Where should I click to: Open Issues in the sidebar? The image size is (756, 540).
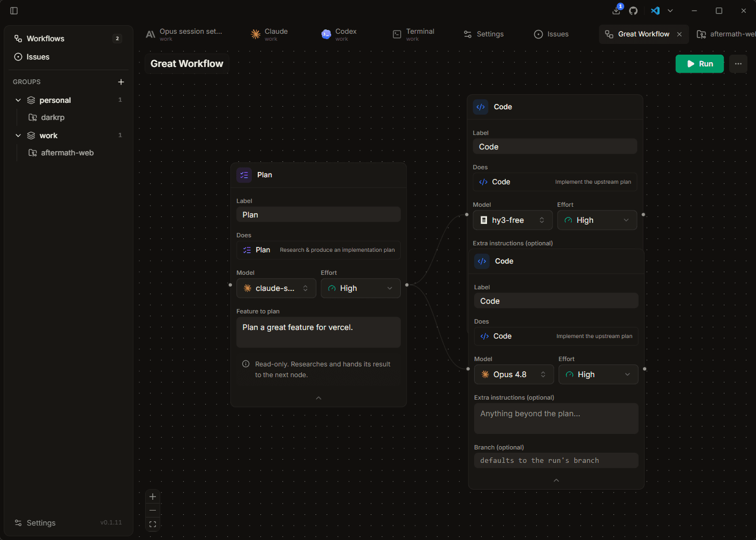(68, 57)
